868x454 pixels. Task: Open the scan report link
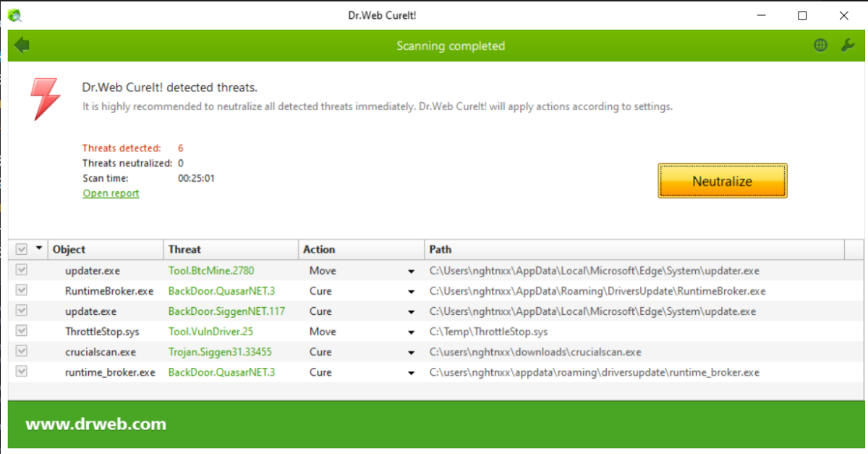[111, 193]
